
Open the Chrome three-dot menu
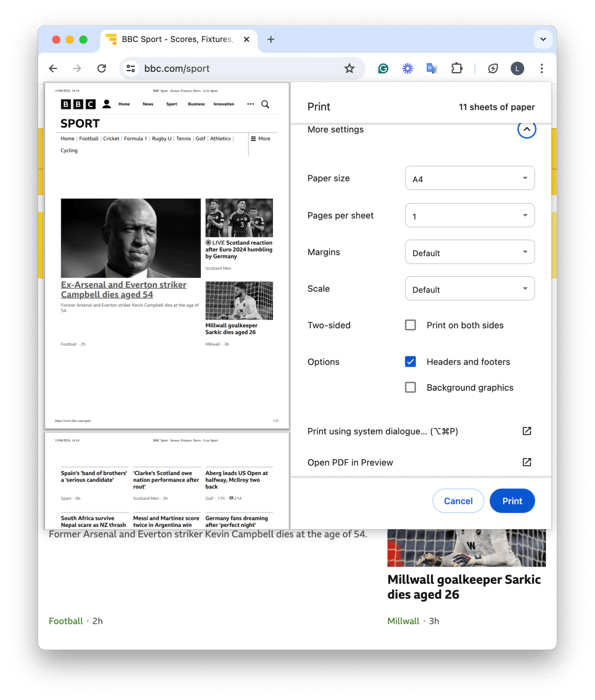tap(542, 68)
